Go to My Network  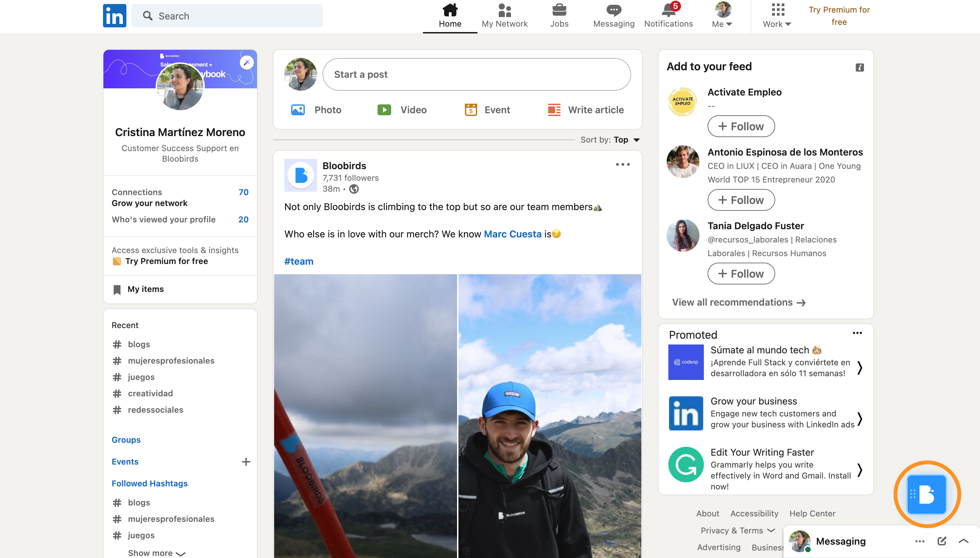click(505, 16)
